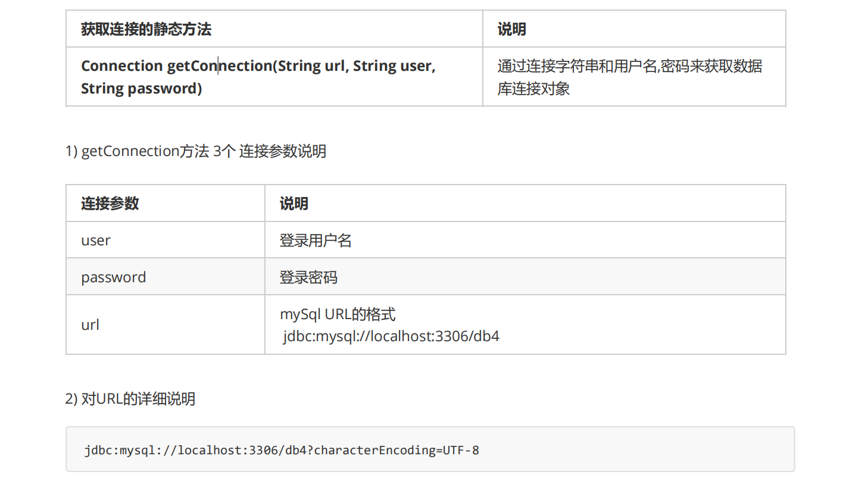Click '说明' header in the first table
Screen dimensions: 868x487
pos(511,29)
